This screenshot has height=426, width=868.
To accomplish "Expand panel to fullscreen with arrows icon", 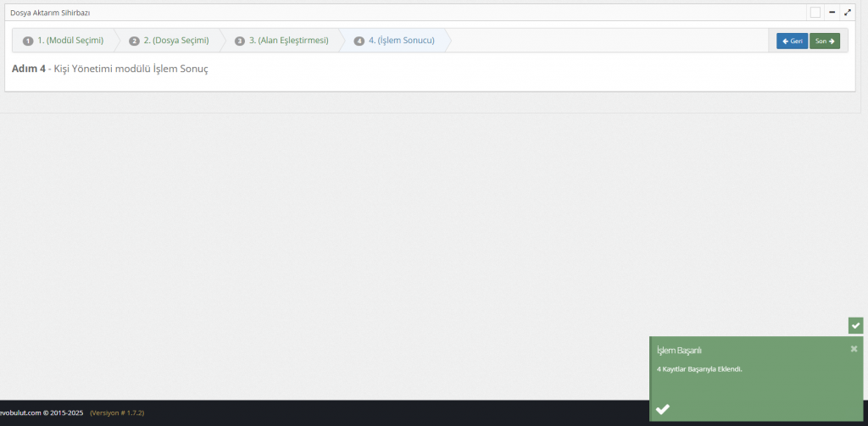I will tap(848, 13).
